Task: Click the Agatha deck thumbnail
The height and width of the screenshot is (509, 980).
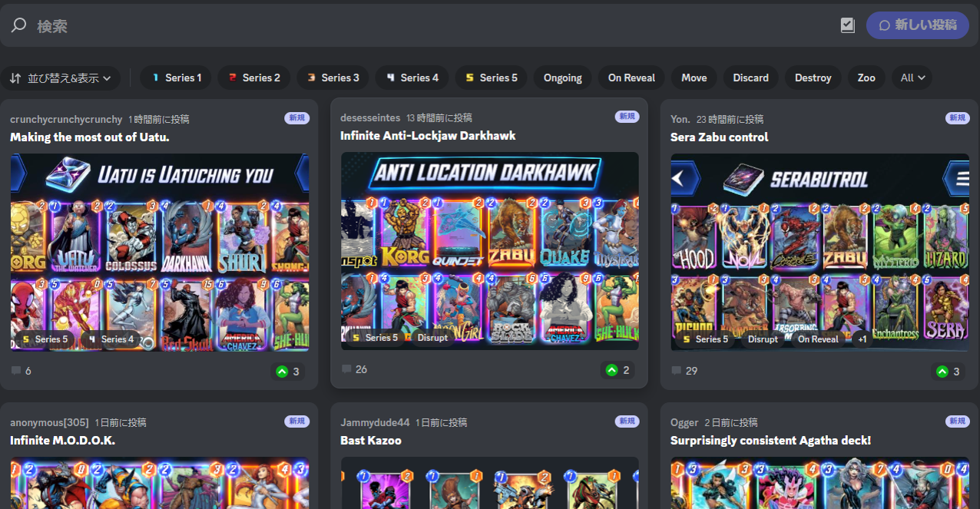Action: coord(820,484)
